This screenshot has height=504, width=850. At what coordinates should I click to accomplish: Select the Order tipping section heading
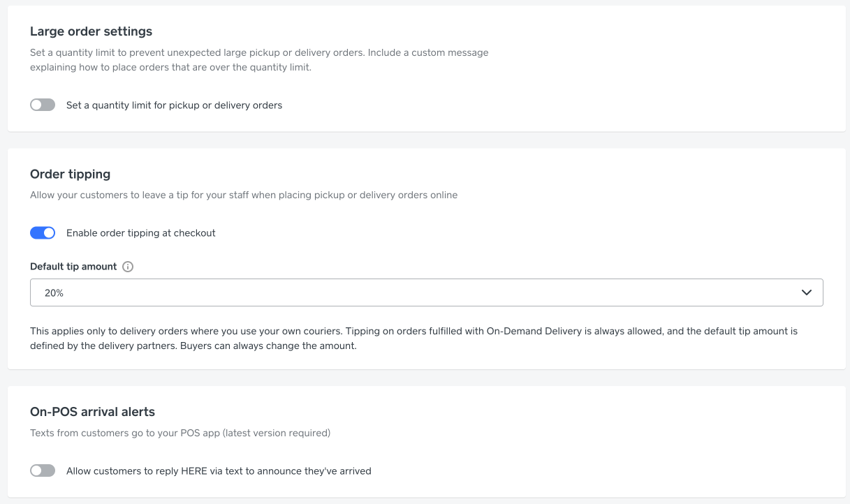[71, 174]
